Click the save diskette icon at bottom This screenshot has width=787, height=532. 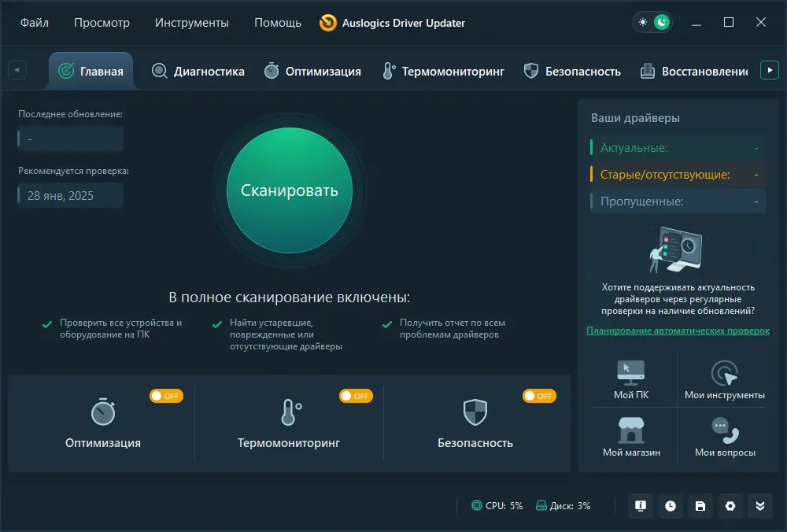[x=700, y=506]
